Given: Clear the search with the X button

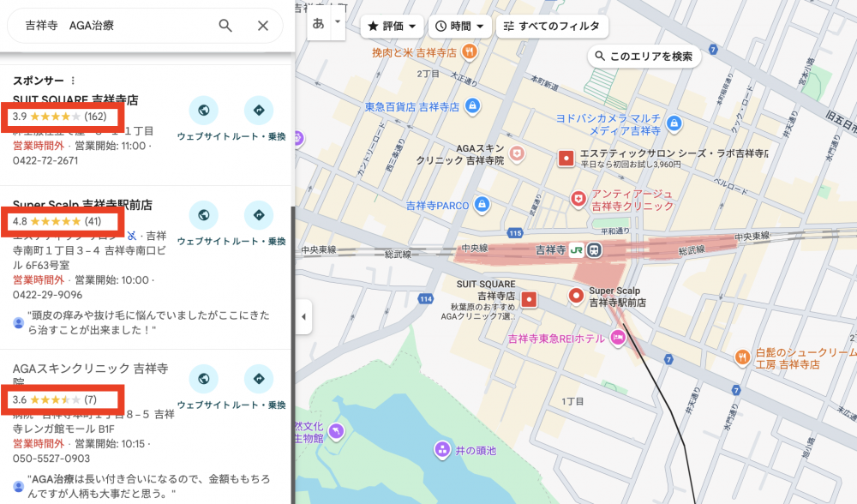Looking at the screenshot, I should coord(262,26).
